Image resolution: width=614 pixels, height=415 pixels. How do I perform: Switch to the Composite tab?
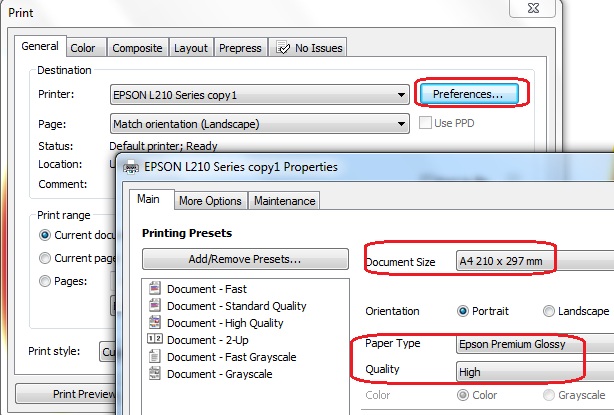(x=137, y=48)
